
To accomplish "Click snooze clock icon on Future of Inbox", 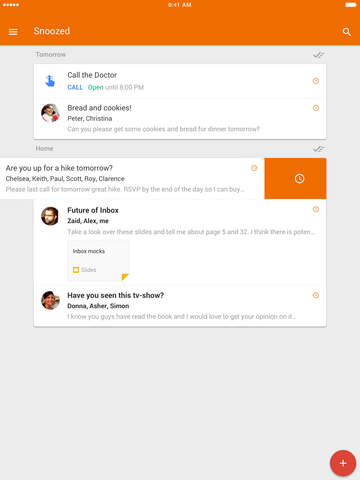I will (316, 209).
